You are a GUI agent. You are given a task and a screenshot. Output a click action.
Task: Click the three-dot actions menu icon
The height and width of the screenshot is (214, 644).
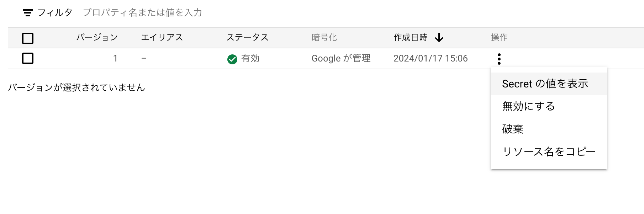[x=499, y=59]
